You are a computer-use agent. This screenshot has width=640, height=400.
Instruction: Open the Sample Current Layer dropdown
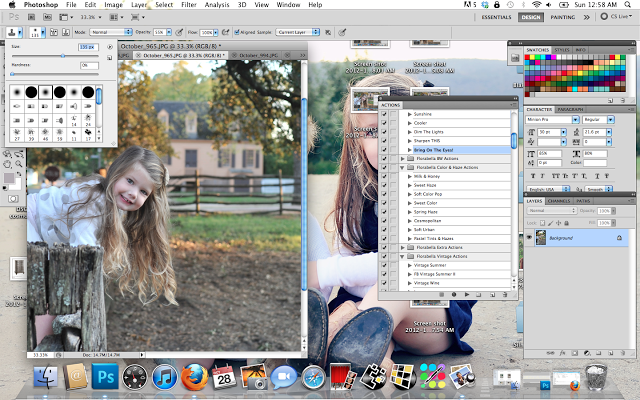(298, 32)
